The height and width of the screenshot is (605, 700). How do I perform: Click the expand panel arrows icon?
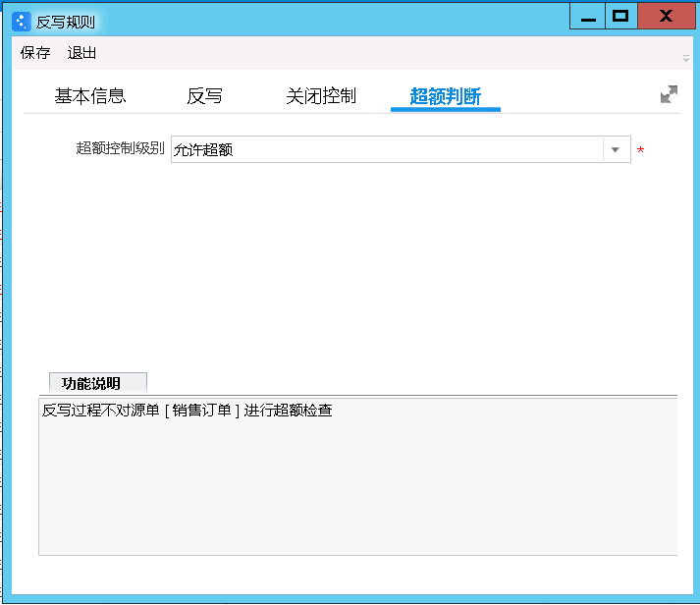669,94
